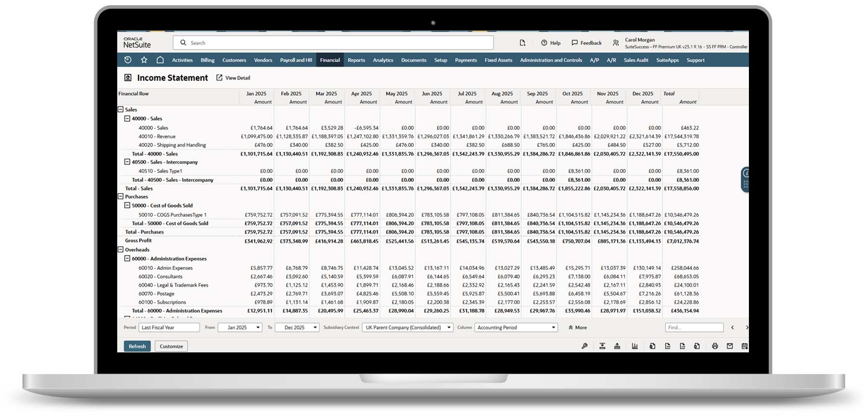Screen dimensions: 868x419
Task: Click the 60020 - Consultants row label
Action: tap(160, 277)
